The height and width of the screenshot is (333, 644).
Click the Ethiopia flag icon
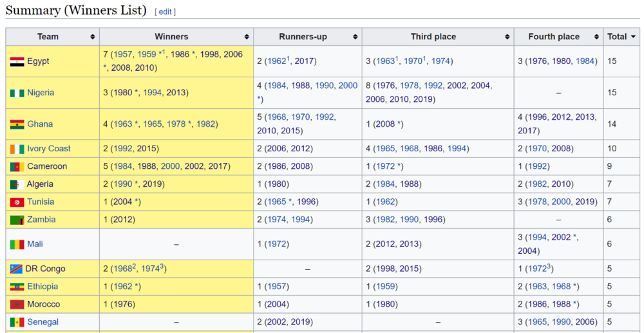click(17, 287)
